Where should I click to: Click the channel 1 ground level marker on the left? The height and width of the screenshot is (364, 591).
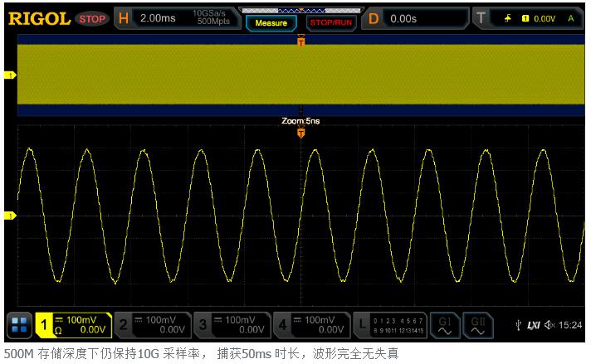tap(11, 216)
